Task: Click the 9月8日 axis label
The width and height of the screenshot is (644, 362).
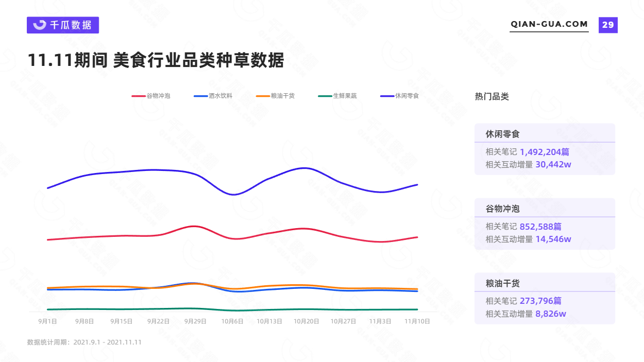Action: [x=84, y=321]
